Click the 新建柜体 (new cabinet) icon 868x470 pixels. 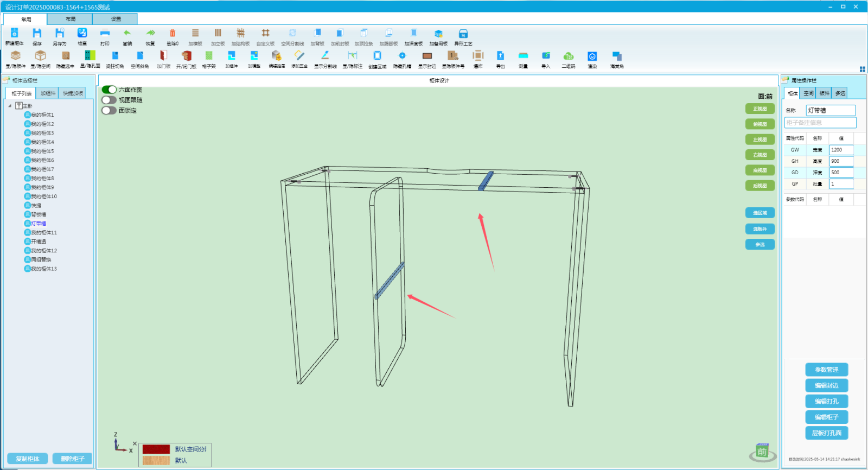15,34
